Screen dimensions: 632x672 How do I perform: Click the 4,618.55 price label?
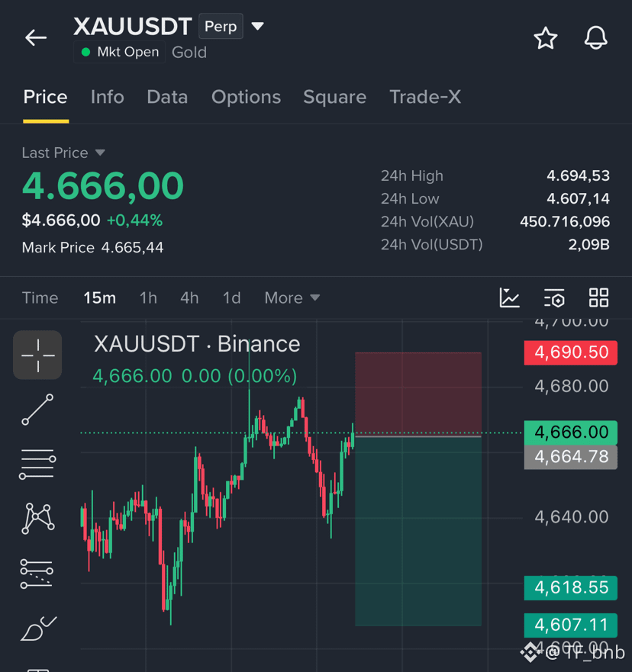click(x=571, y=587)
